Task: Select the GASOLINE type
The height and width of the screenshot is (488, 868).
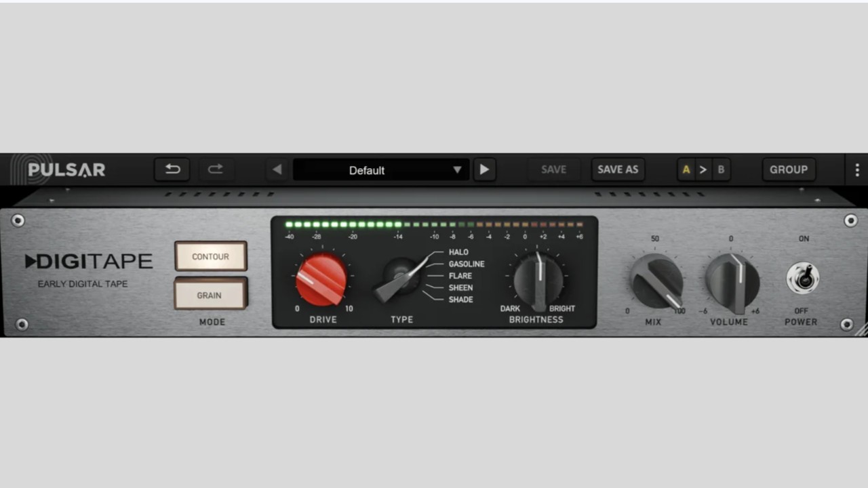Action: (x=467, y=264)
